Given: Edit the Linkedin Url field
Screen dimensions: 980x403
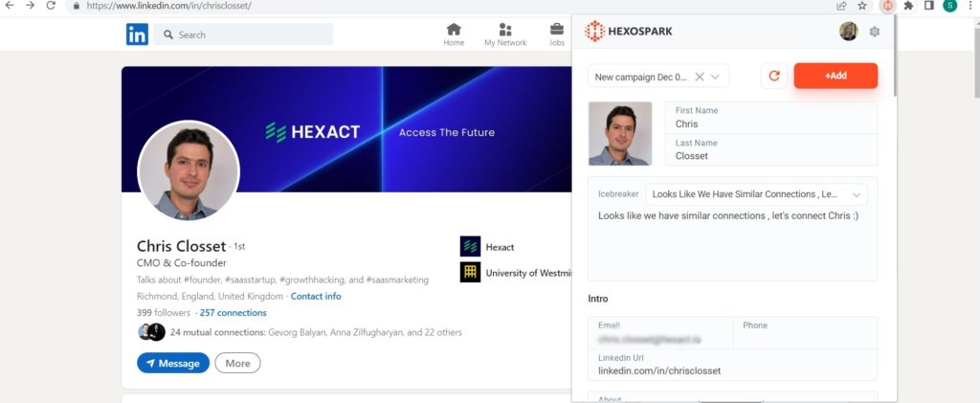Looking at the screenshot, I should (x=732, y=365).
